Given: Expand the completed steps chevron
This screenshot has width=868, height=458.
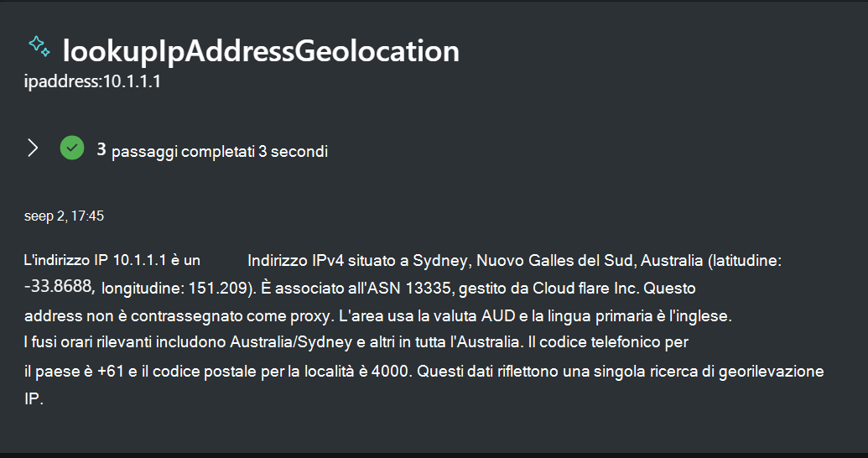Looking at the screenshot, I should coord(33,148).
